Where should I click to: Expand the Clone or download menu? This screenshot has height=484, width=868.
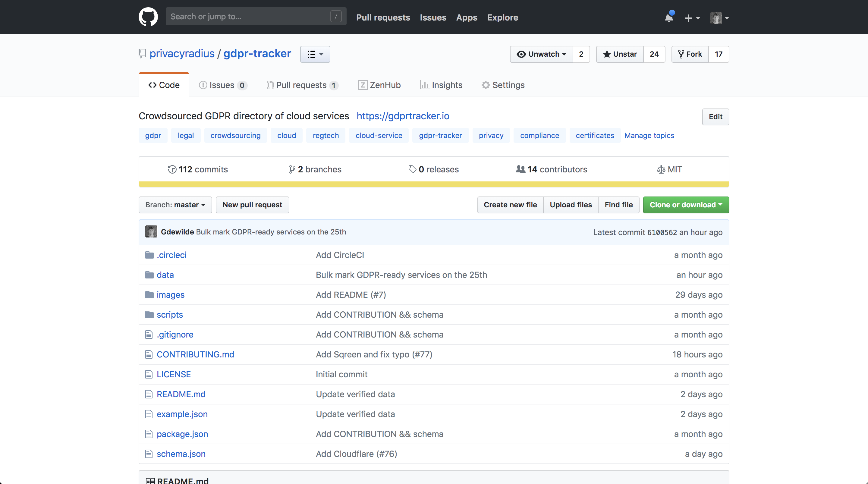(x=686, y=205)
